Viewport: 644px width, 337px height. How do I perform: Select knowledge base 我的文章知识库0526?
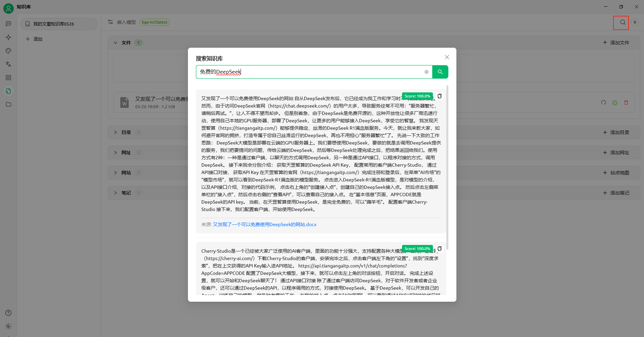(59, 24)
